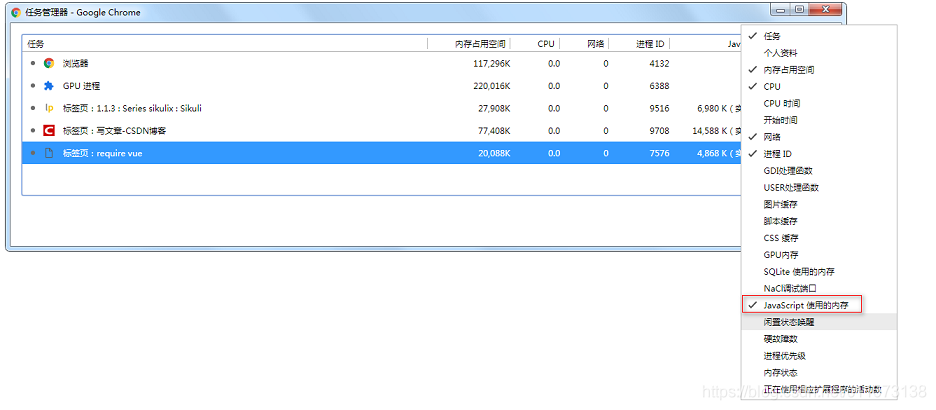Click process ID 9516

659,109
